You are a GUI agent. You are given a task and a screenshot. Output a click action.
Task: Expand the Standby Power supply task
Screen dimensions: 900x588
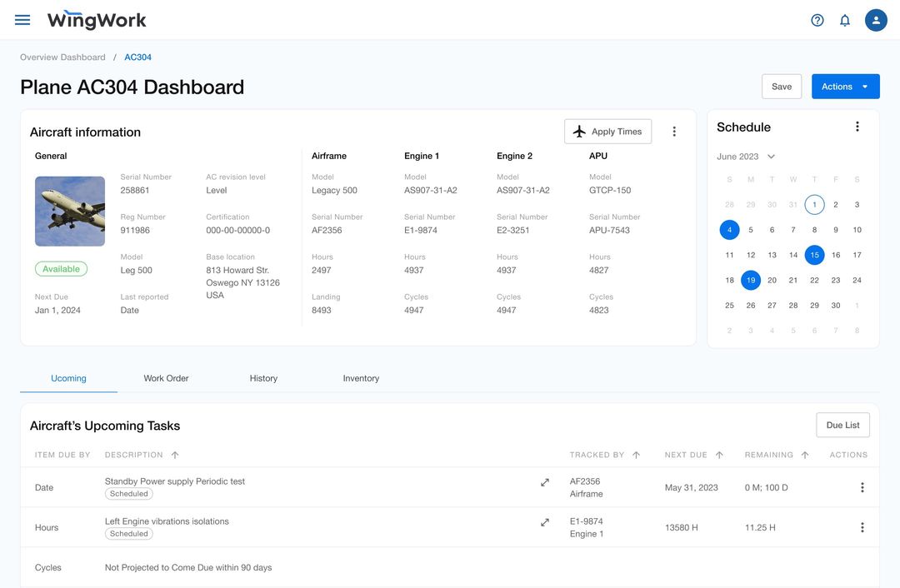pyautogui.click(x=545, y=482)
